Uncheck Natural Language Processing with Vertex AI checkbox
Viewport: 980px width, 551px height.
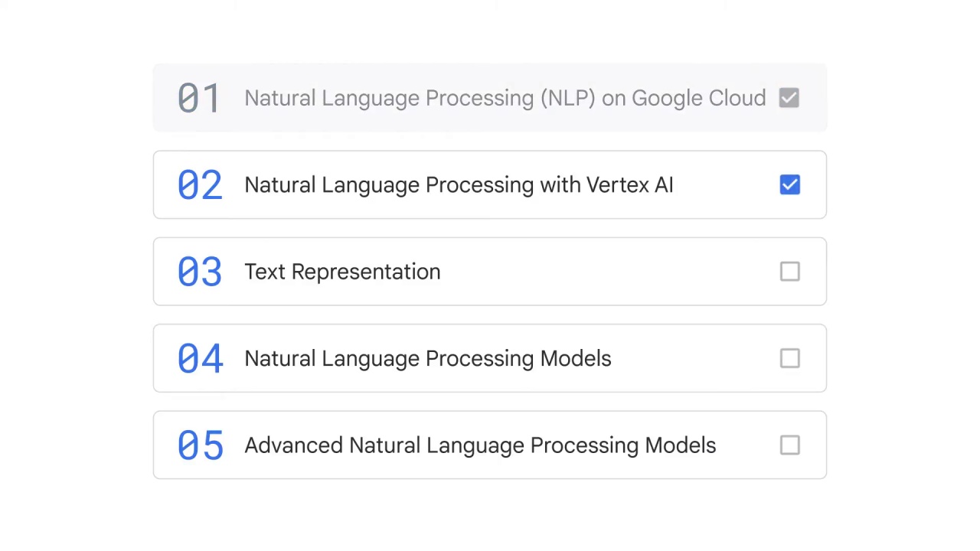pos(789,184)
